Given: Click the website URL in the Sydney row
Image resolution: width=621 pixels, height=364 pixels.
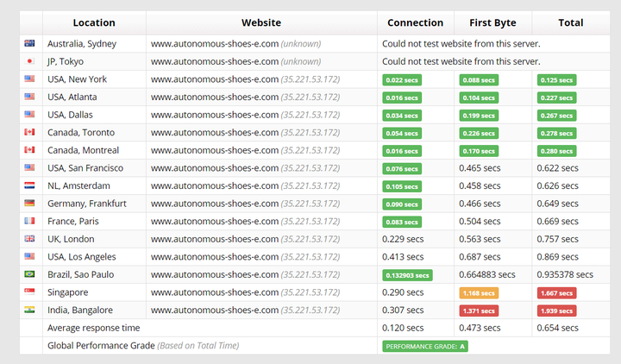Looking at the screenshot, I should coord(215,44).
